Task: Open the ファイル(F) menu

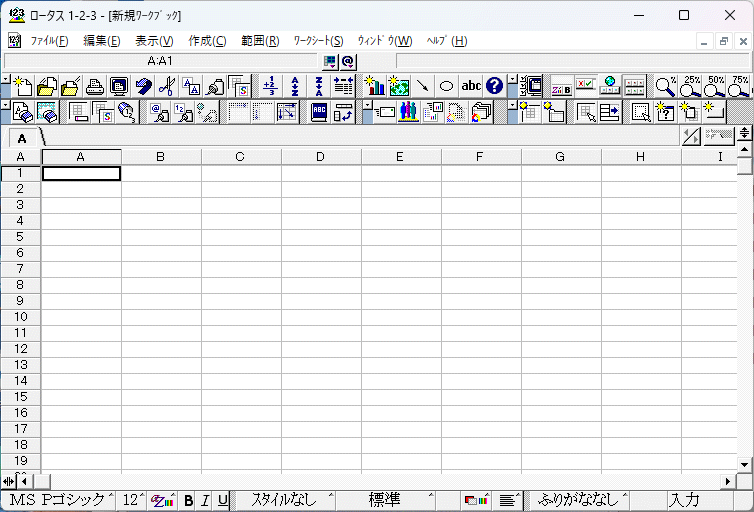Action: click(49, 41)
